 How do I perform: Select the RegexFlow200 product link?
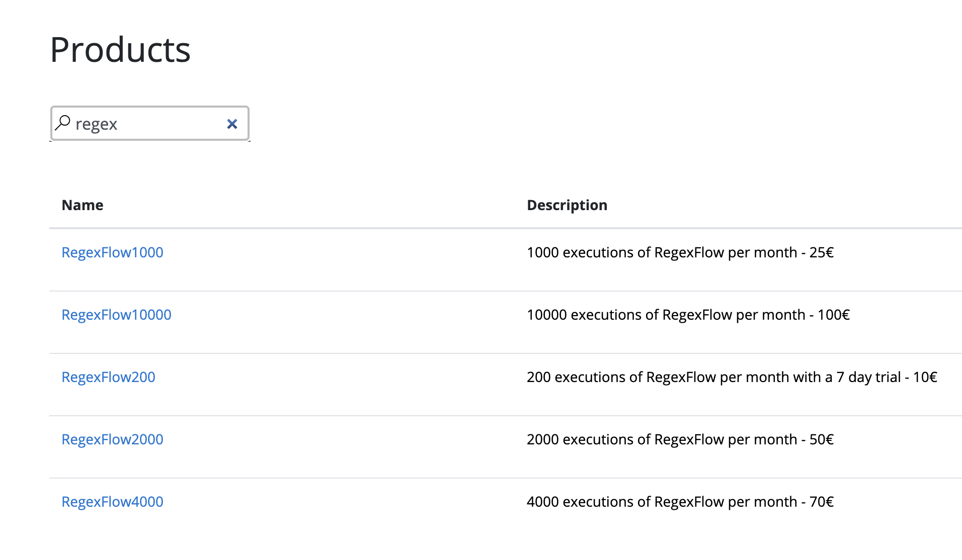tap(108, 377)
